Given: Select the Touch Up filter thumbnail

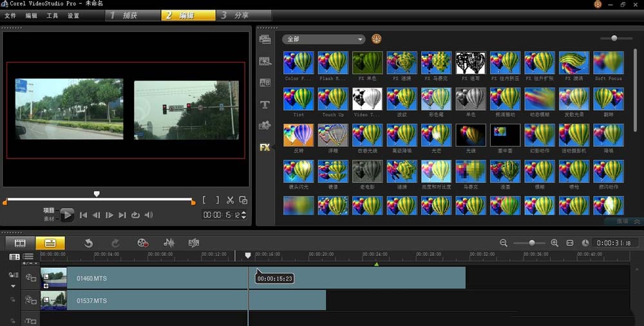Looking at the screenshot, I should pyautogui.click(x=333, y=99).
